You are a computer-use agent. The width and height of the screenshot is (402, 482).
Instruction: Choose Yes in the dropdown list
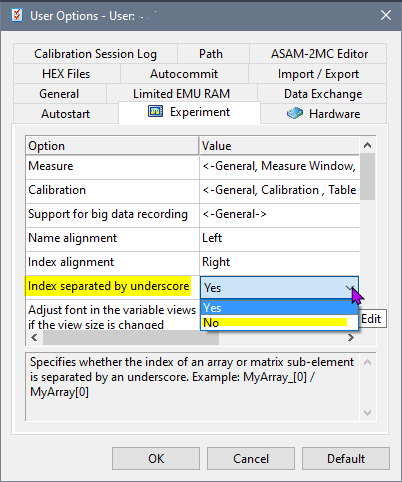[279, 308]
